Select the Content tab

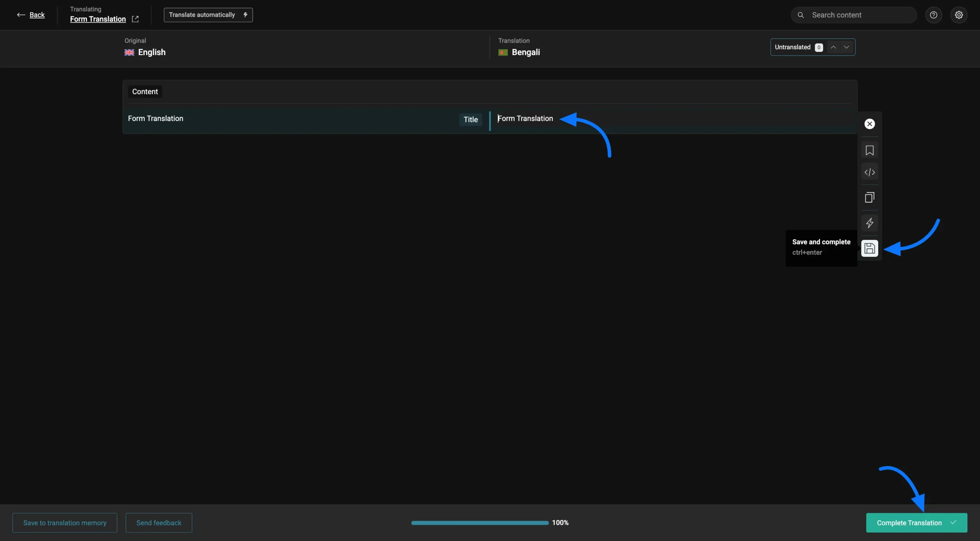(x=145, y=91)
